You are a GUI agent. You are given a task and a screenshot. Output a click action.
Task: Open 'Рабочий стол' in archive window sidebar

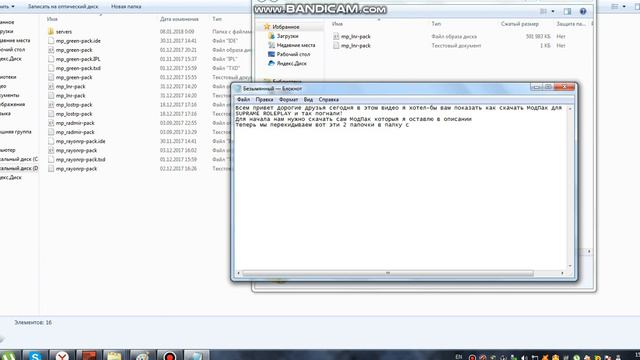pos(293,54)
